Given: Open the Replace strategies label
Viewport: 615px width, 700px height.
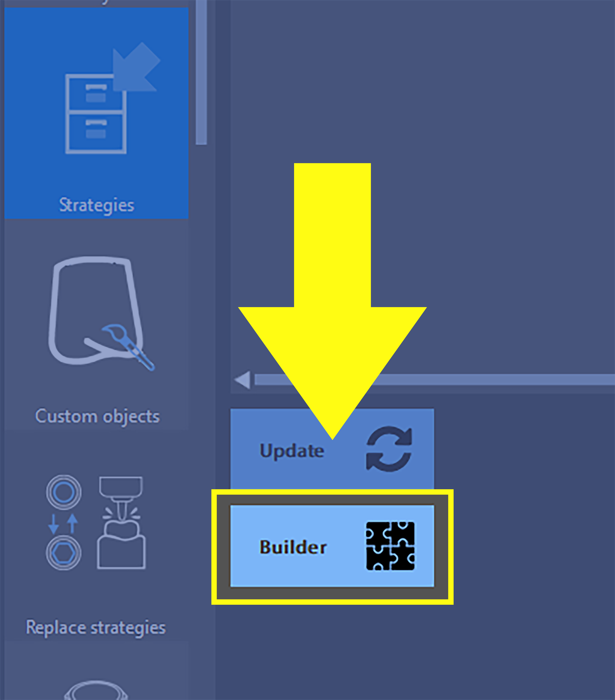Looking at the screenshot, I should tap(96, 628).
